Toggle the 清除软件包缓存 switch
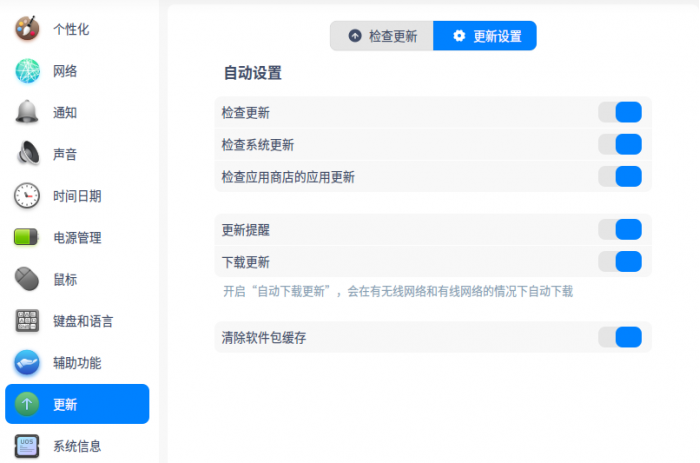The image size is (700, 463). pyautogui.click(x=620, y=337)
